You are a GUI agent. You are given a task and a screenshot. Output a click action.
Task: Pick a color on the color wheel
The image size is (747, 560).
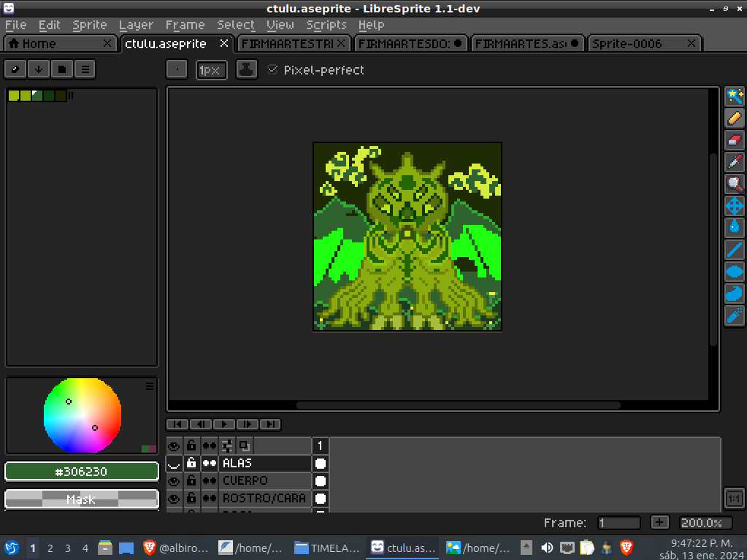click(82, 415)
